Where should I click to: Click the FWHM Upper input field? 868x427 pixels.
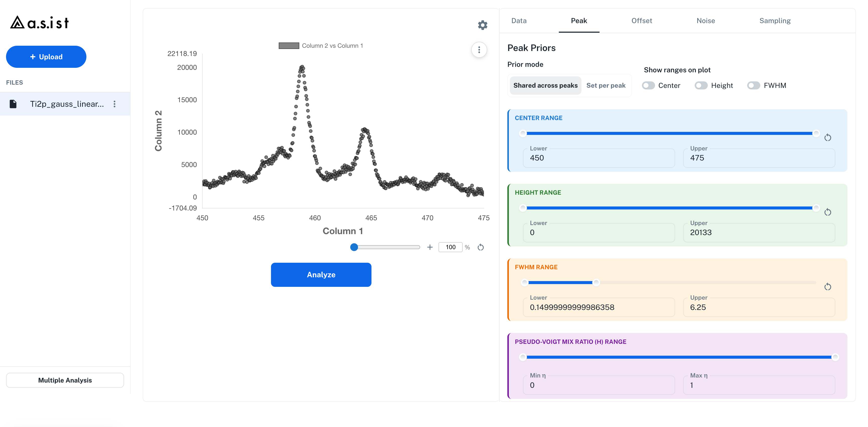pyautogui.click(x=759, y=307)
